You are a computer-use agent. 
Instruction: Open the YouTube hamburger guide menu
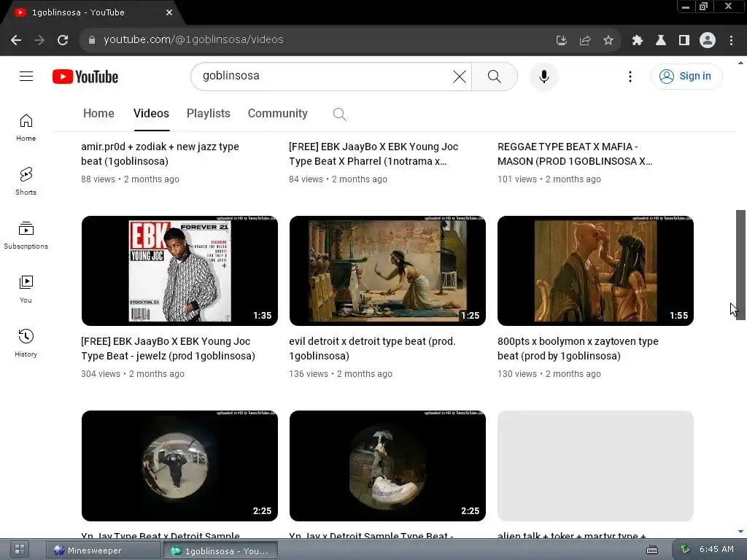[x=26, y=76]
